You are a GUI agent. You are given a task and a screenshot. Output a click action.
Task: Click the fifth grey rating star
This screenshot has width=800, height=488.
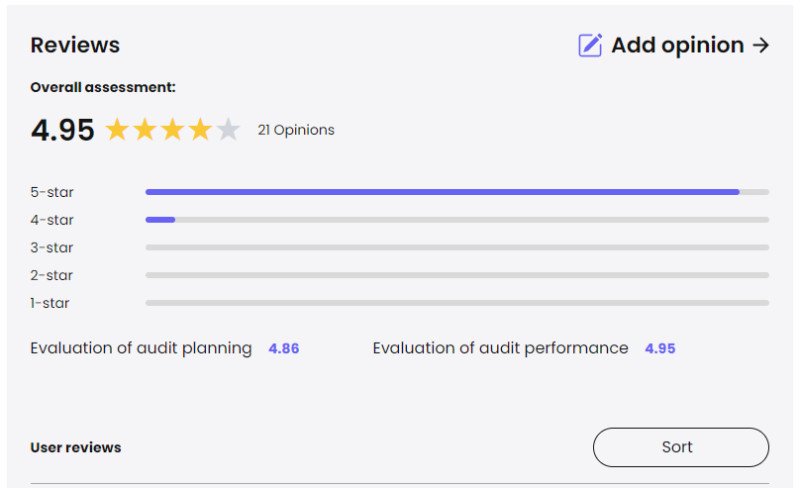(x=229, y=130)
